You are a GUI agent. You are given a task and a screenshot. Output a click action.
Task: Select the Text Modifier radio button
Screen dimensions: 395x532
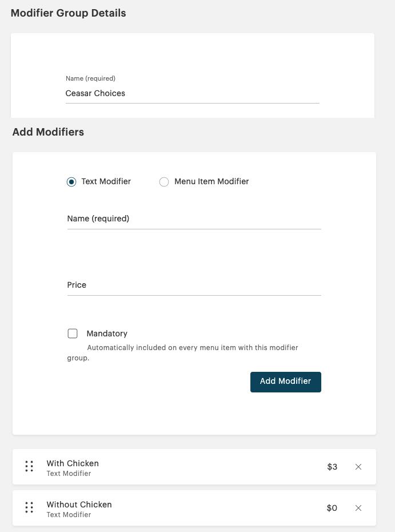71,181
